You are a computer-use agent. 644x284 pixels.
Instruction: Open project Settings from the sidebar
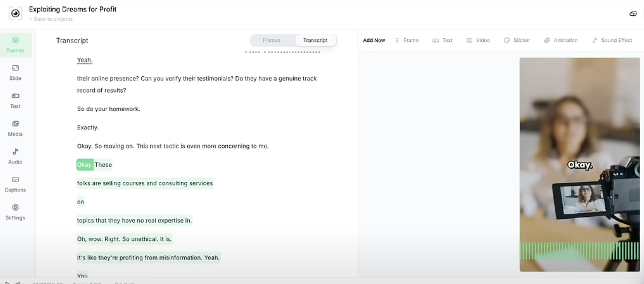(15, 212)
